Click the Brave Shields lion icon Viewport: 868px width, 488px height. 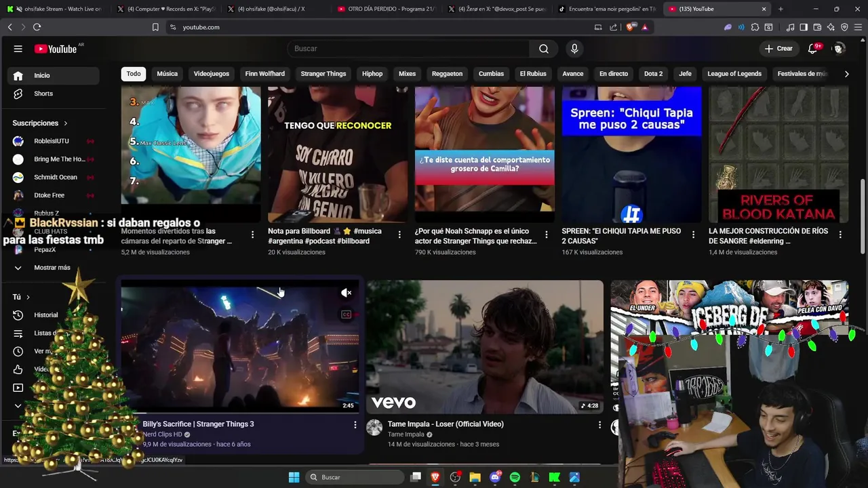631,27
